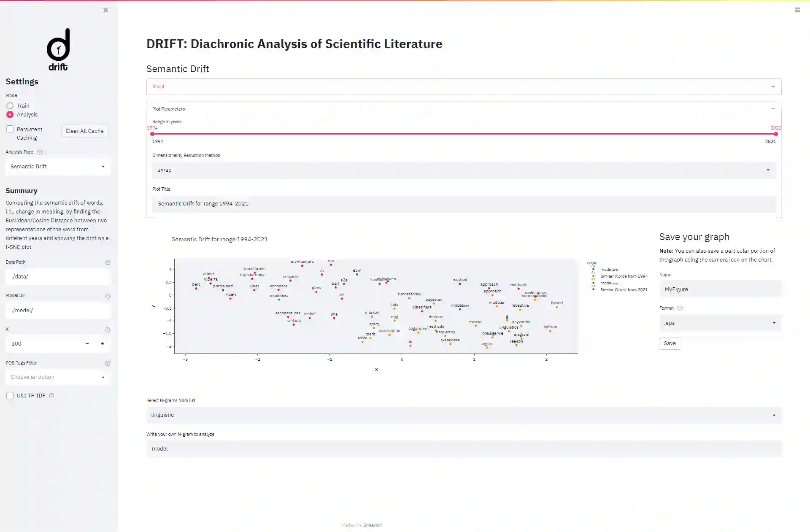Expand the About section
Screen dimensions: 810x532
pos(463,87)
